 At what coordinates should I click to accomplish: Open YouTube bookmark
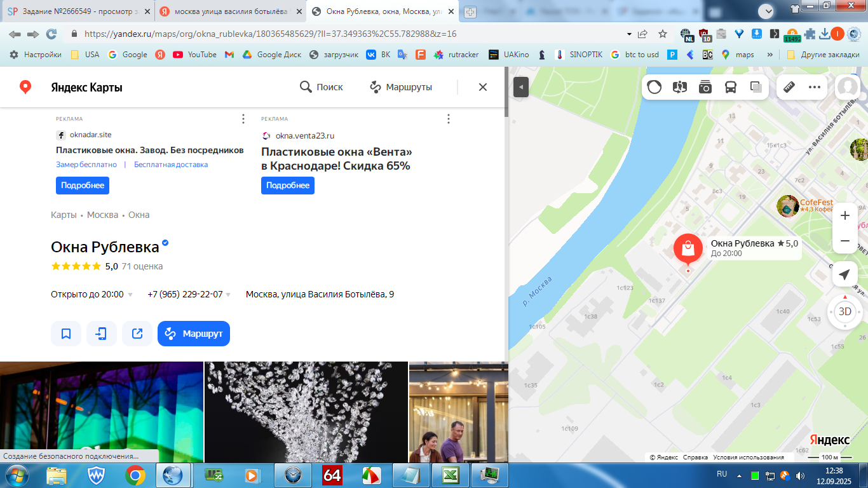pos(195,55)
